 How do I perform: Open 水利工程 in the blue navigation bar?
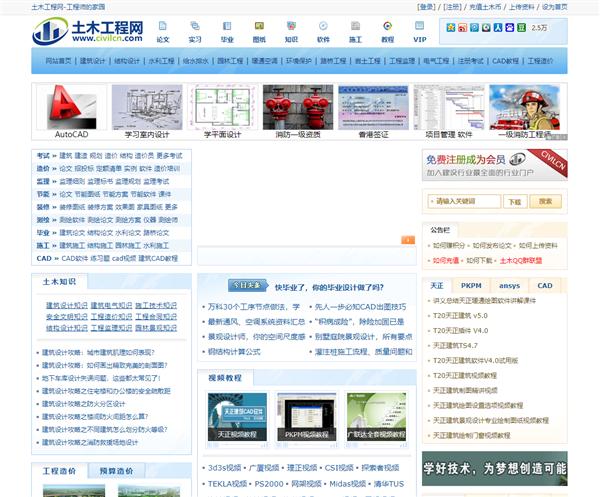pyautogui.click(x=161, y=61)
